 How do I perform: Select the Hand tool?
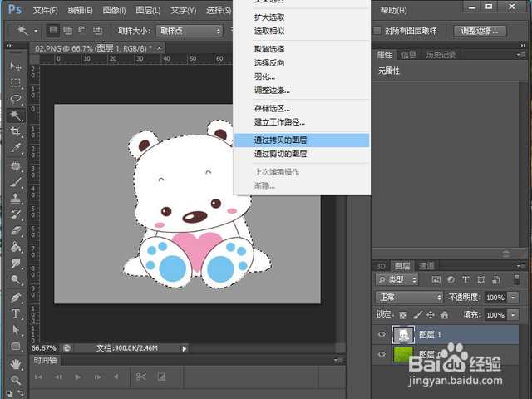point(16,364)
